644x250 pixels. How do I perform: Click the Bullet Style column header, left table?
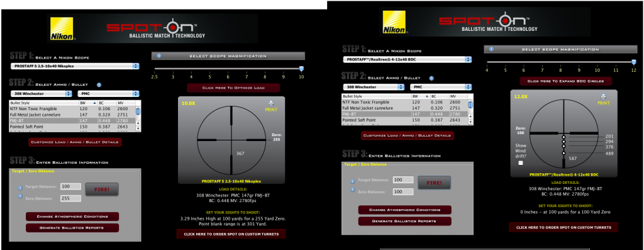point(44,103)
